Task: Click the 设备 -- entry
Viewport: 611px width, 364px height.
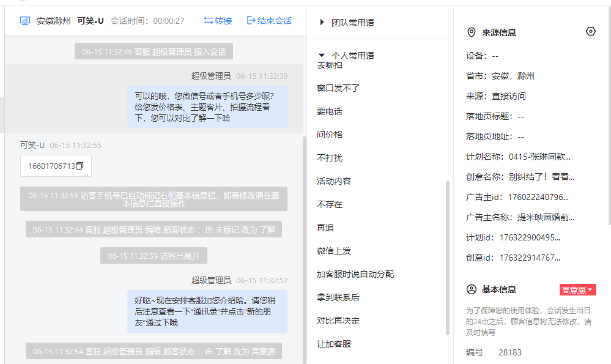Action: 482,56
